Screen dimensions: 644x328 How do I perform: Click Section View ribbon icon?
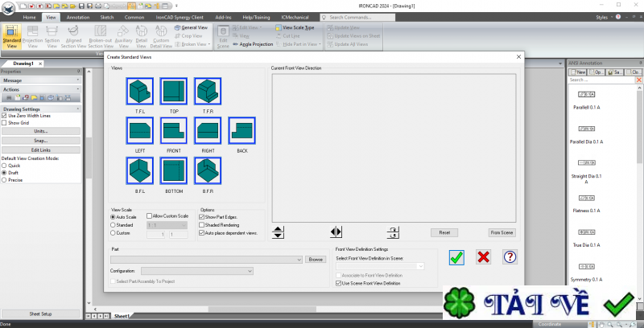coord(52,36)
